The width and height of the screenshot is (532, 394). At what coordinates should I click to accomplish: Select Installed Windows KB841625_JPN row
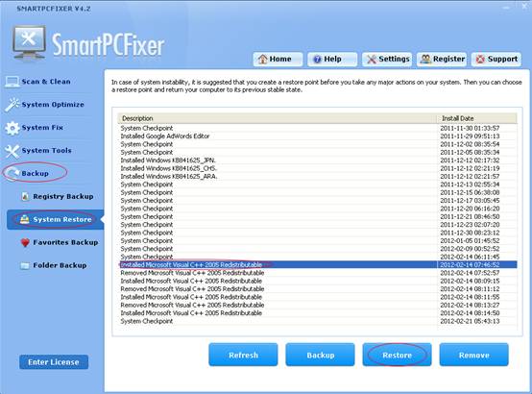[x=318, y=160]
